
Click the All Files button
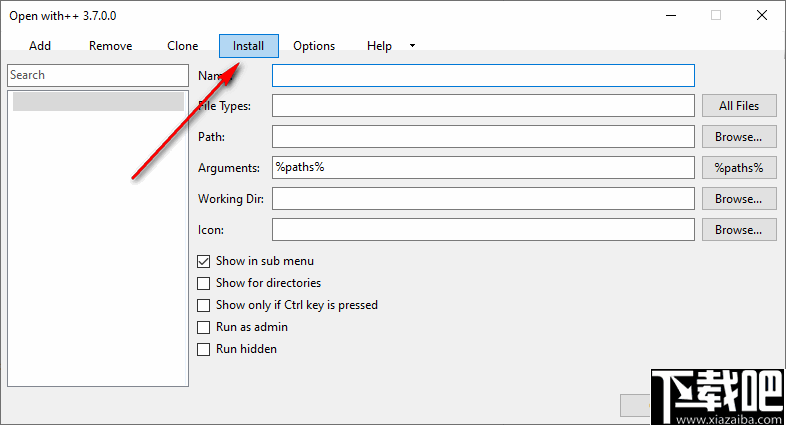[x=739, y=106]
